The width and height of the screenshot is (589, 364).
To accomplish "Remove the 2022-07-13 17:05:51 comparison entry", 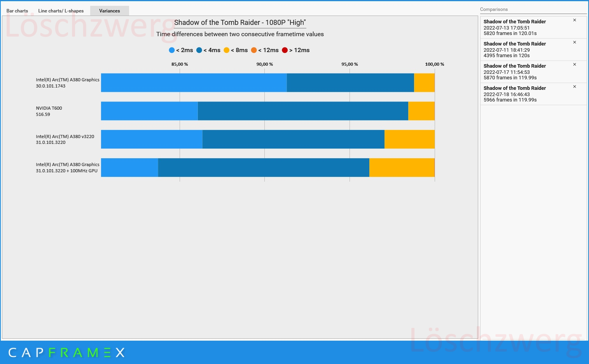I will tap(575, 20).
